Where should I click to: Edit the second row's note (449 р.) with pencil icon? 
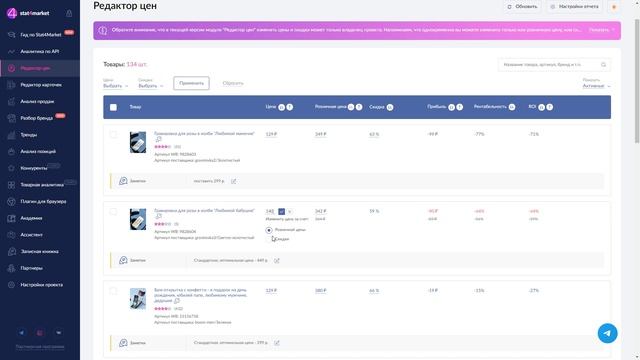click(x=277, y=260)
